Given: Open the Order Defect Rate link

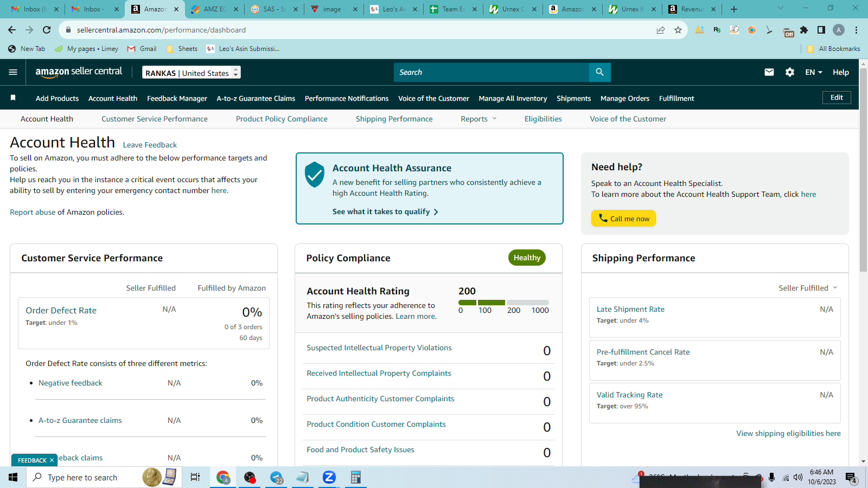Looking at the screenshot, I should coord(61,310).
